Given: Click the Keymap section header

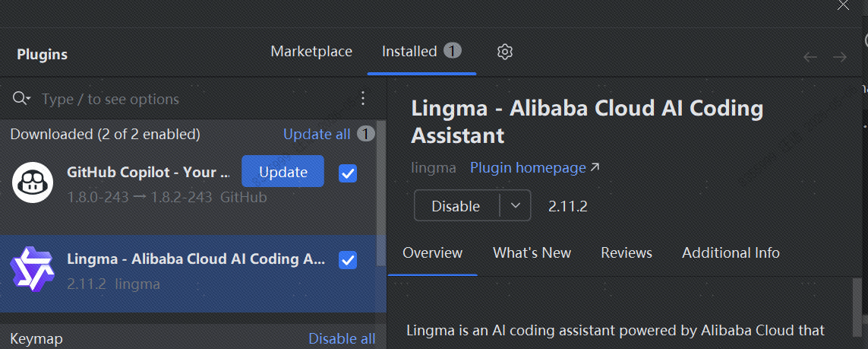Looking at the screenshot, I should 36,338.
